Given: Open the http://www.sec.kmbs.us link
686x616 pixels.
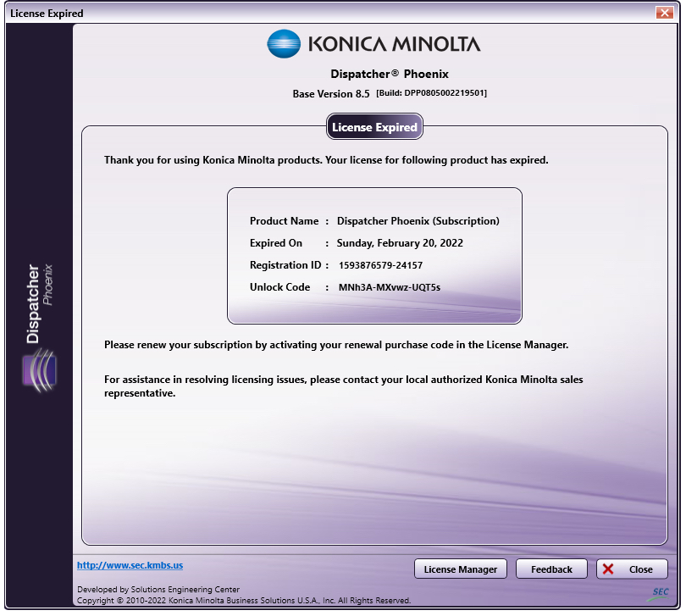Looking at the screenshot, I should pos(130,565).
